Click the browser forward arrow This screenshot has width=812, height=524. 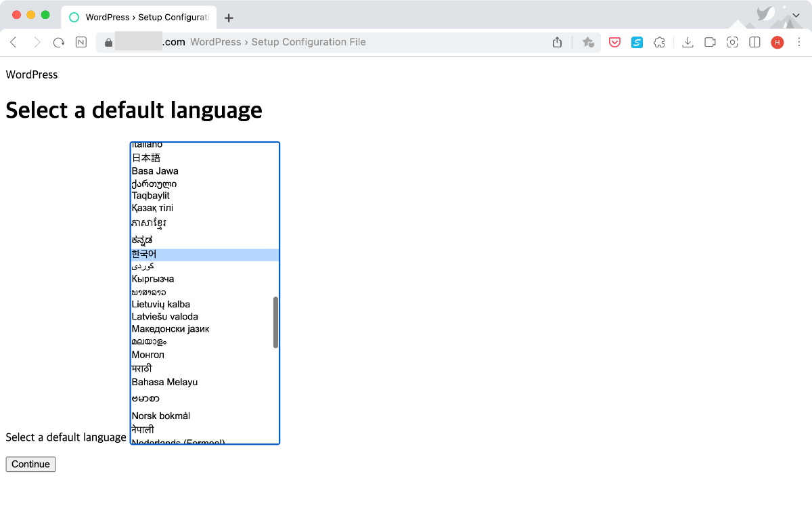click(37, 42)
